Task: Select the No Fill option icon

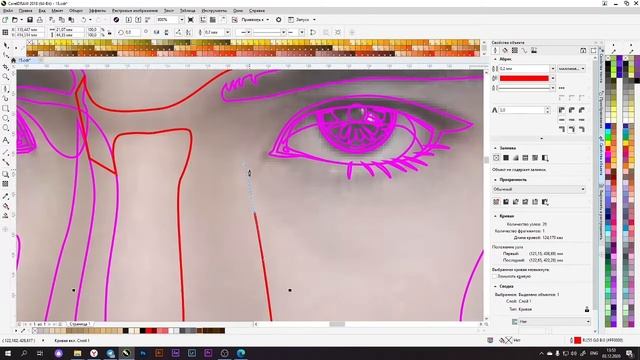Action: [496, 158]
